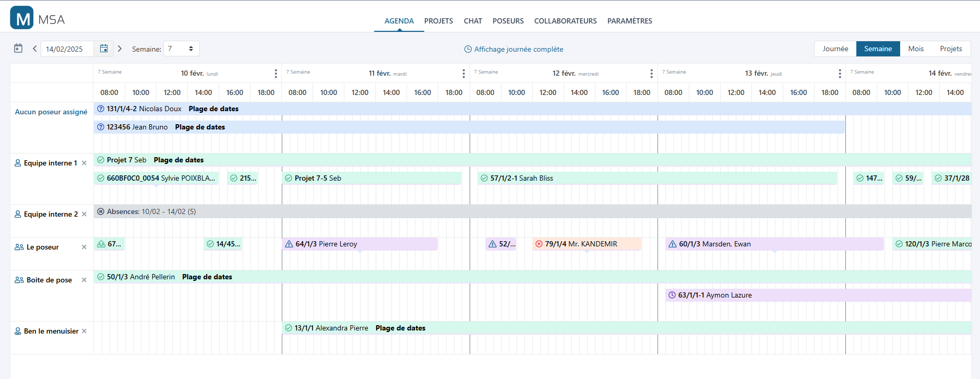980x379 pixels.
Task: Click Affichage journée complète link
Action: (x=513, y=49)
